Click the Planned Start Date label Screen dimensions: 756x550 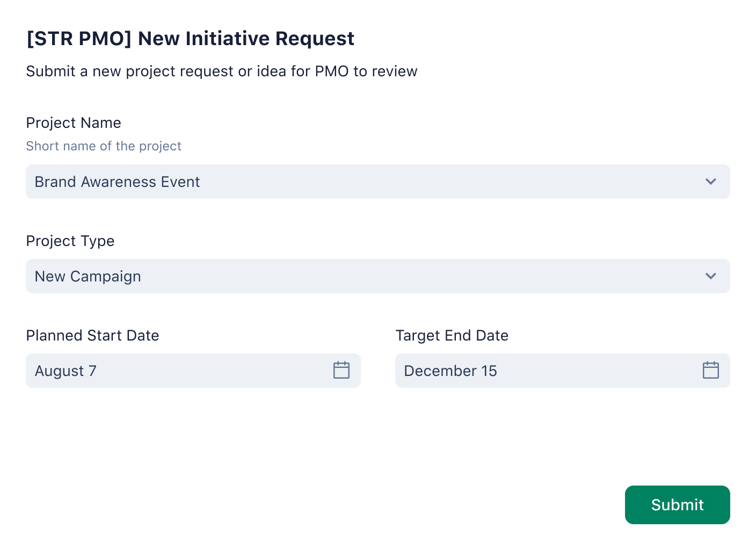pyautogui.click(x=92, y=336)
